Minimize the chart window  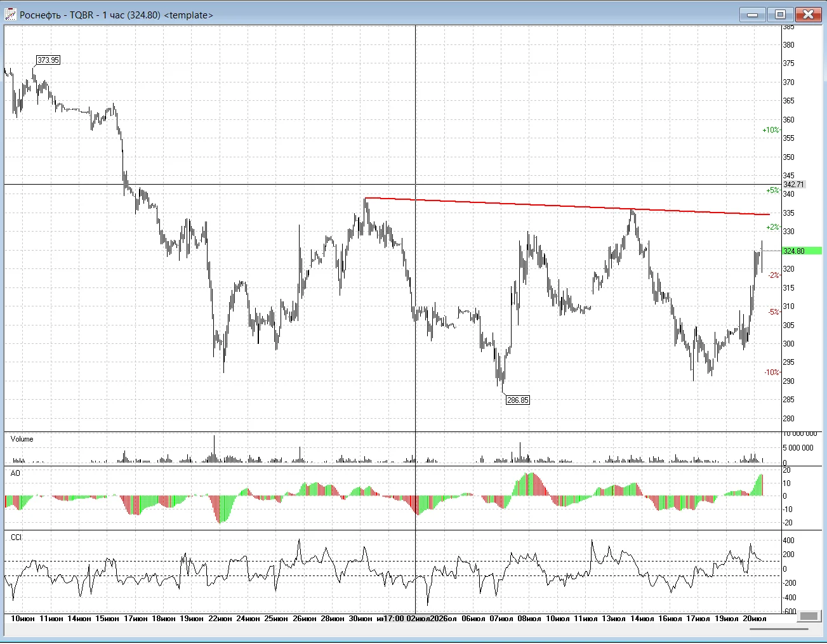(x=753, y=15)
